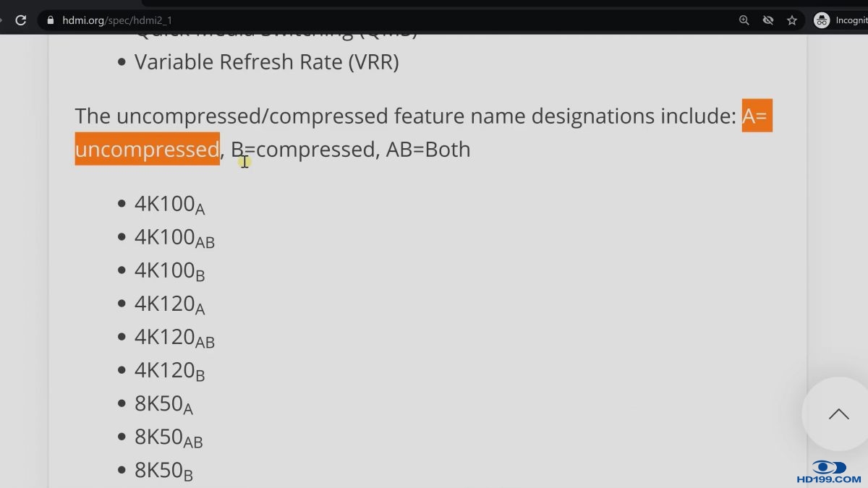868x488 pixels.
Task: Select the 4K100A list item
Action: point(169,205)
